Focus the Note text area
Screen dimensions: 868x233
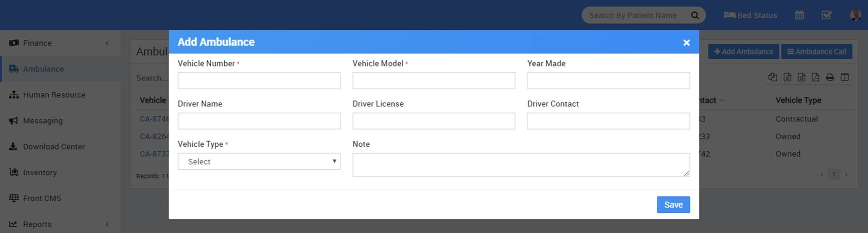(x=521, y=165)
